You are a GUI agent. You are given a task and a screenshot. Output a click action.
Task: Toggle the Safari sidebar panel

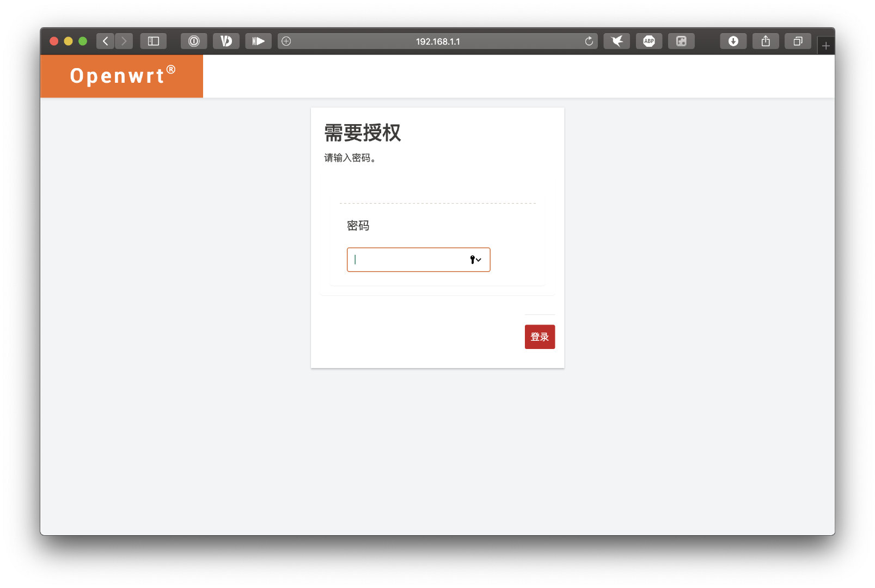(x=154, y=41)
